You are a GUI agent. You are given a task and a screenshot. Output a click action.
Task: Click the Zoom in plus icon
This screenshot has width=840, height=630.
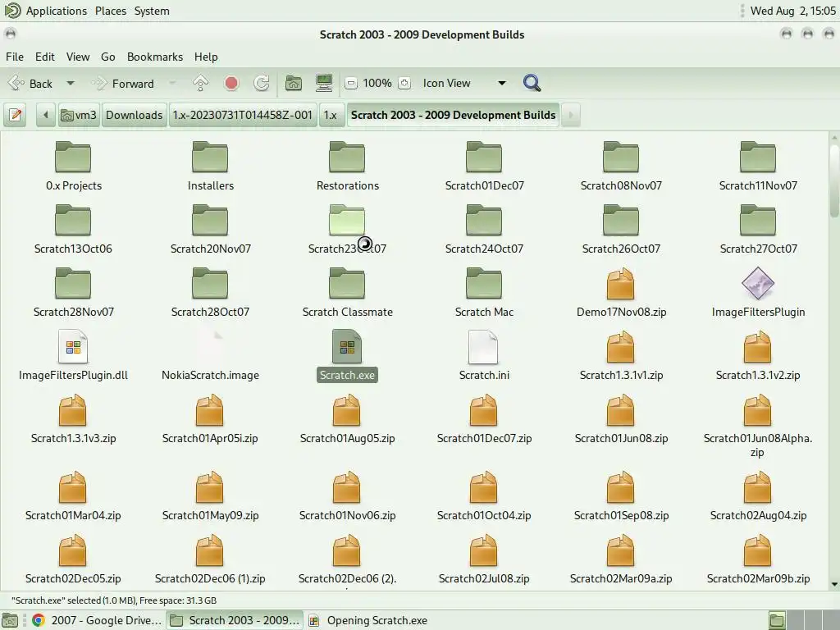tap(404, 83)
